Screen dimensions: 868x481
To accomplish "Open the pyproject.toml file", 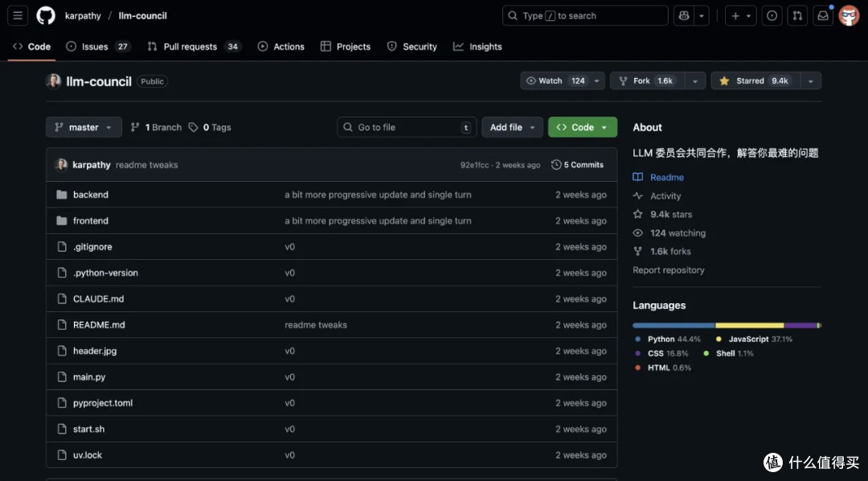I will click(x=103, y=403).
